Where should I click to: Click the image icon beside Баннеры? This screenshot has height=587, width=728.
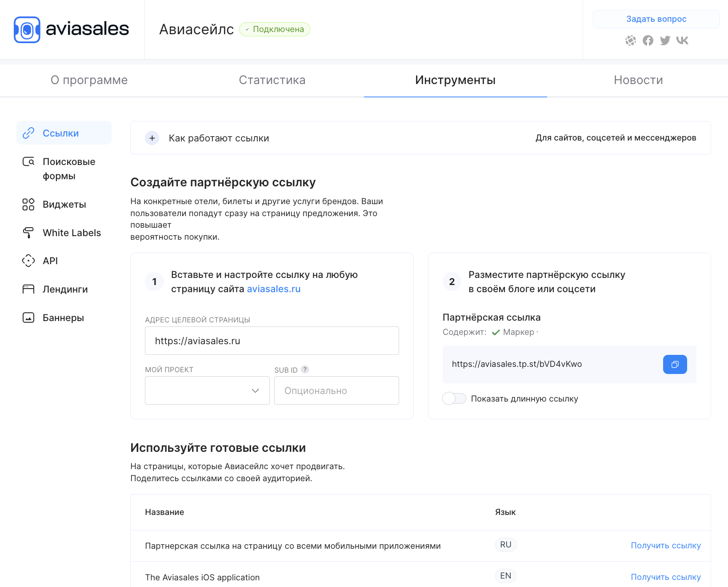28,318
